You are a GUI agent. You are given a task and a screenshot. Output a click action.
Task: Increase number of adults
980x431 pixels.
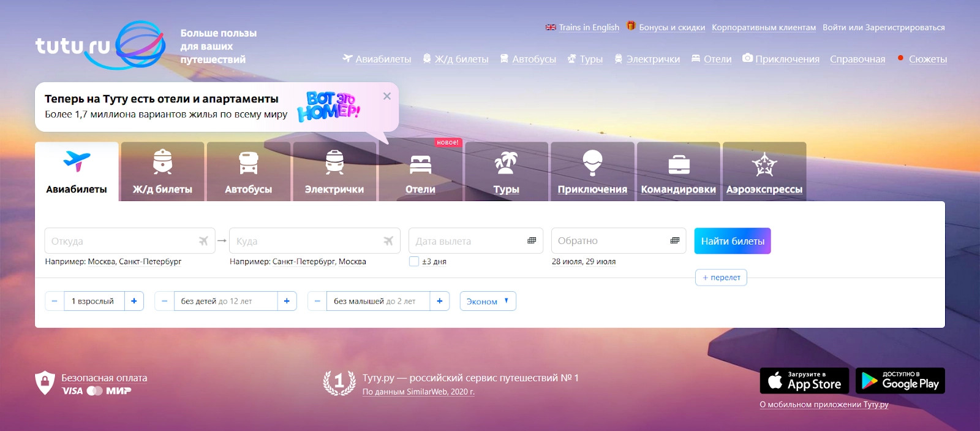point(134,301)
